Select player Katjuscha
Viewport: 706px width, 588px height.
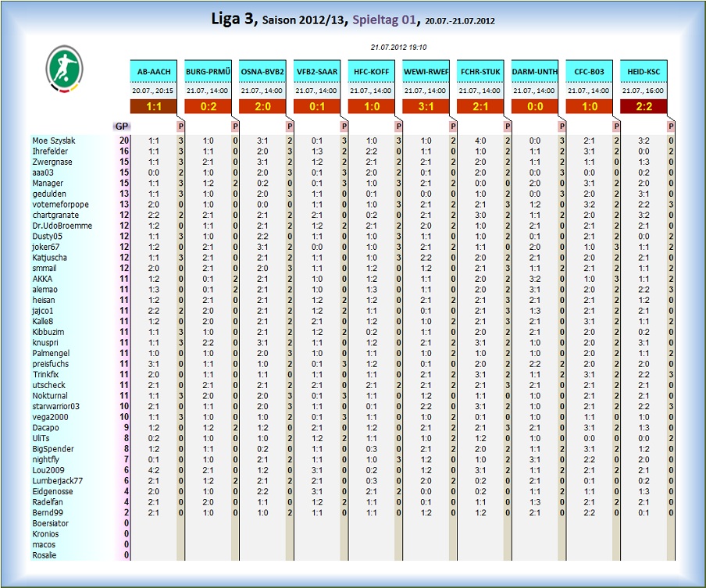coord(49,258)
